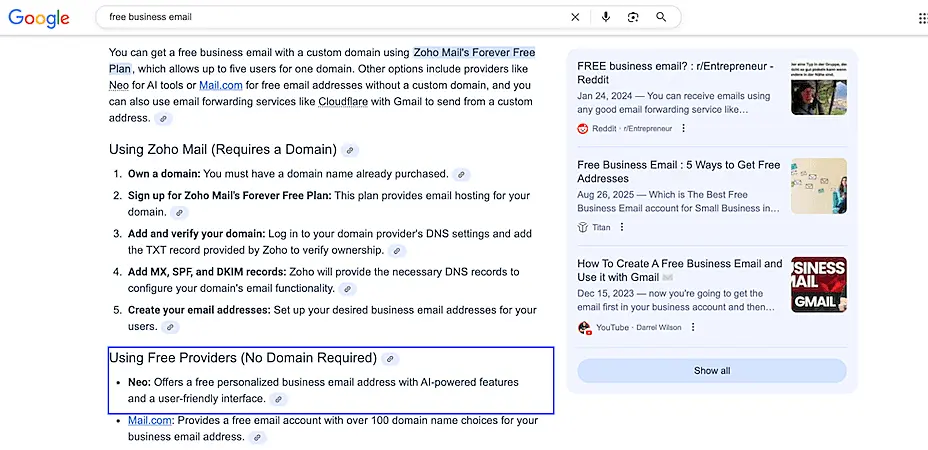Click the Titan result thumbnail image
The height and width of the screenshot is (450, 928).
pyautogui.click(x=819, y=186)
